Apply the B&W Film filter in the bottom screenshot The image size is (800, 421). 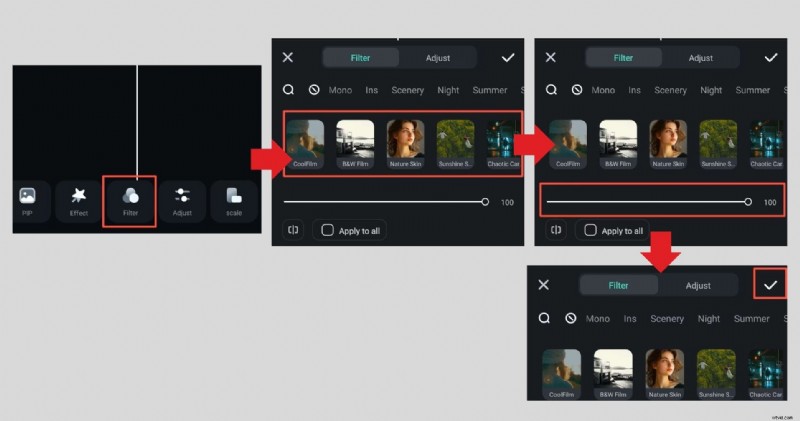[x=613, y=374]
